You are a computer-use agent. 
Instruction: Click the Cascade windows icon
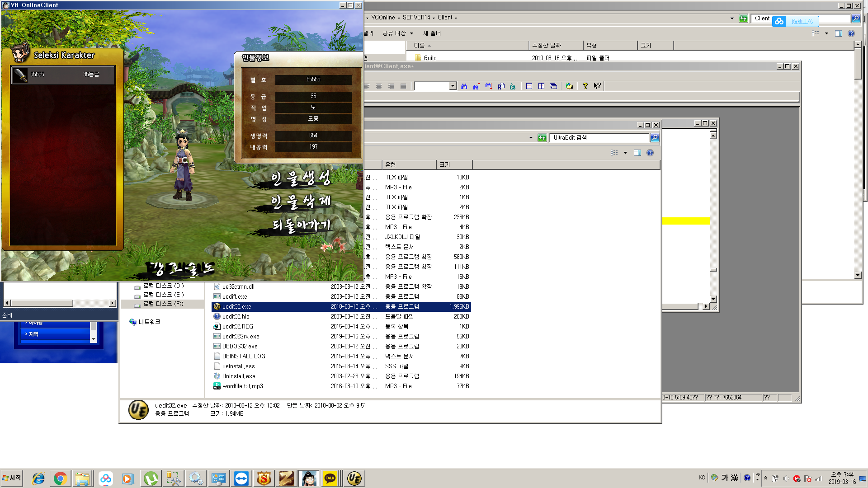(x=553, y=86)
